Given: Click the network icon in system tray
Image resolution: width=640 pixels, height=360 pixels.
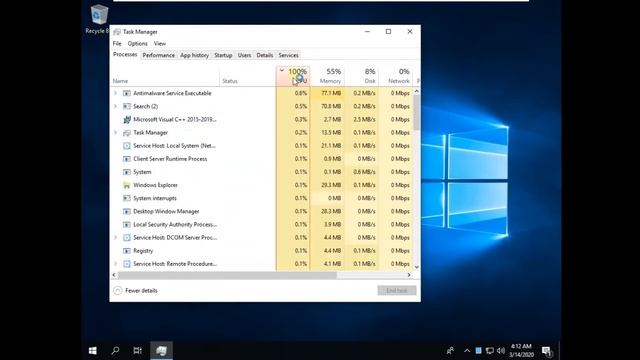Looking at the screenshot, I should pyautogui.click(x=490, y=351).
